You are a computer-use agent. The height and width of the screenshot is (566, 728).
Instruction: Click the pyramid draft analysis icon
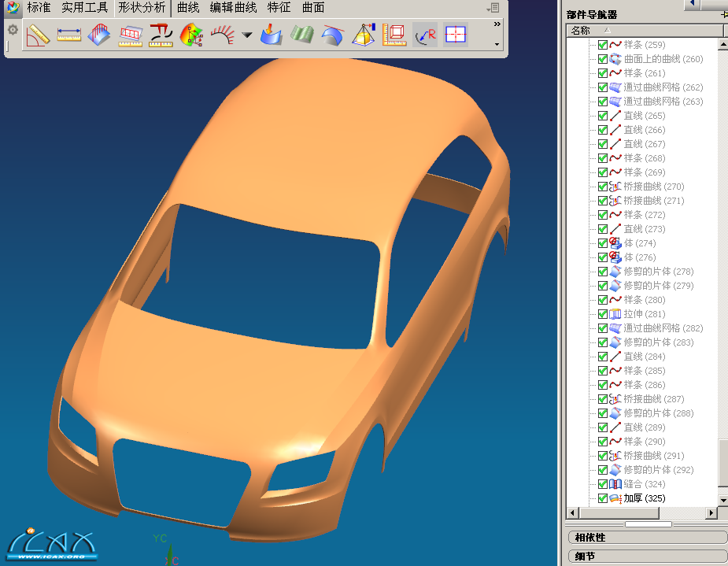click(x=363, y=35)
